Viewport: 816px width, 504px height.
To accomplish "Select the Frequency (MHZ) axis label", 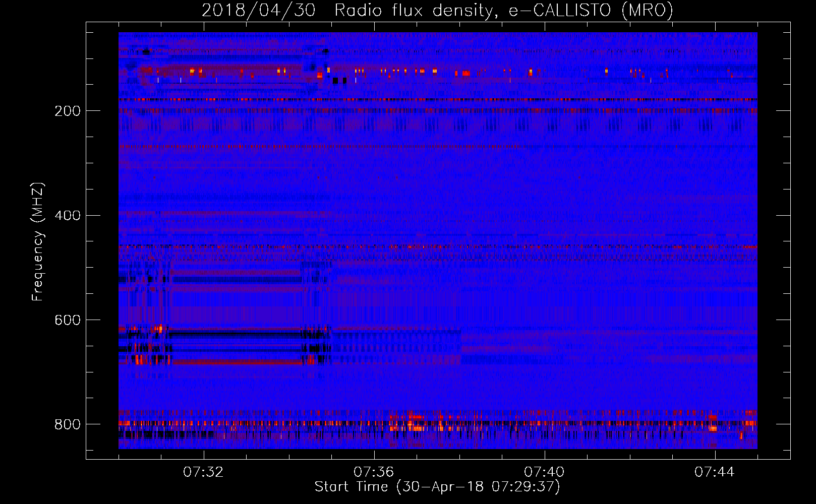I will (x=38, y=242).
